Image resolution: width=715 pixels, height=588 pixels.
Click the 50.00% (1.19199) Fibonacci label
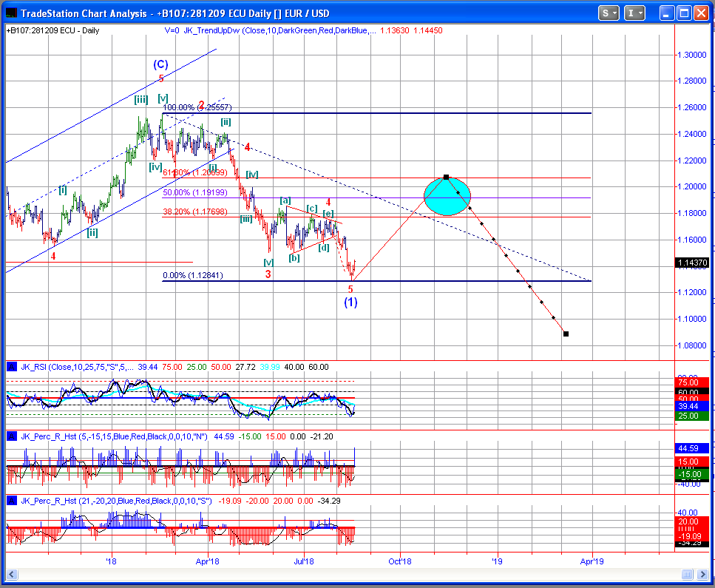click(194, 192)
